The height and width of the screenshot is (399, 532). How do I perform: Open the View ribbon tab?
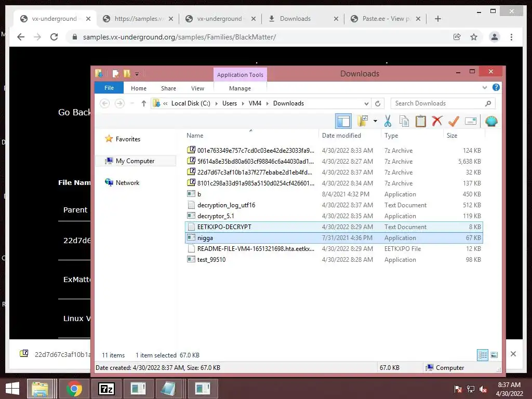[197, 88]
